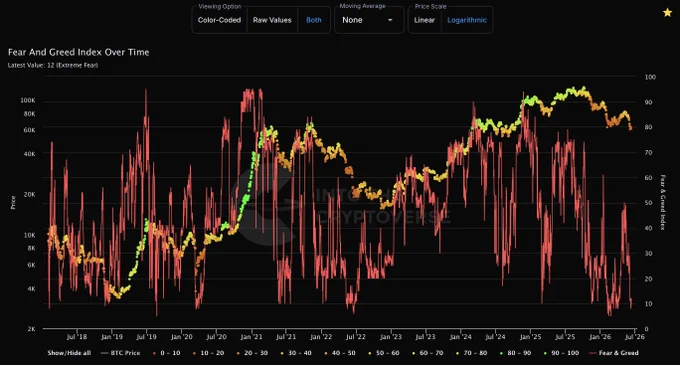Toggle the 80 - 90 legend series
This screenshot has height=365, width=680.
(x=515, y=353)
